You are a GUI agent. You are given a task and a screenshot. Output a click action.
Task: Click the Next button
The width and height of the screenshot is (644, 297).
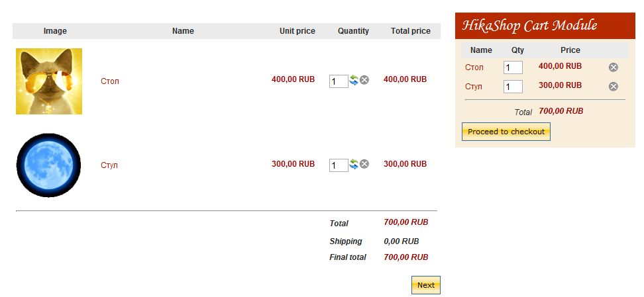pyautogui.click(x=426, y=285)
